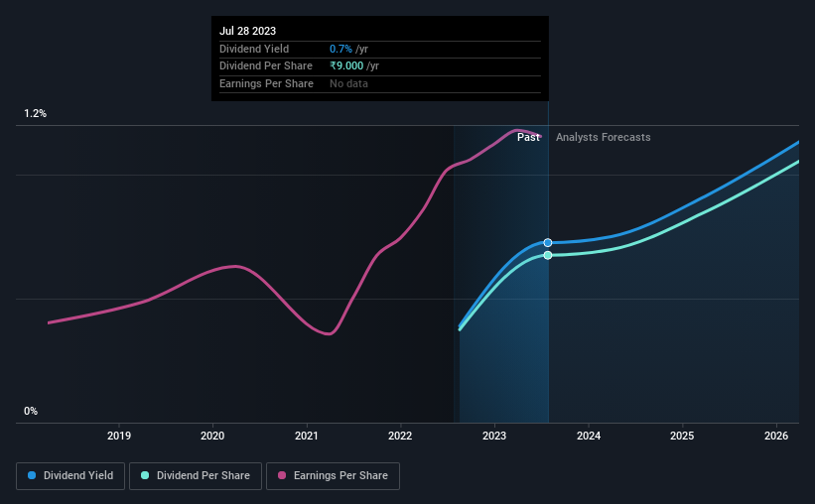Click the 2020 x-axis label
The width and height of the screenshot is (815, 504).
212,436
